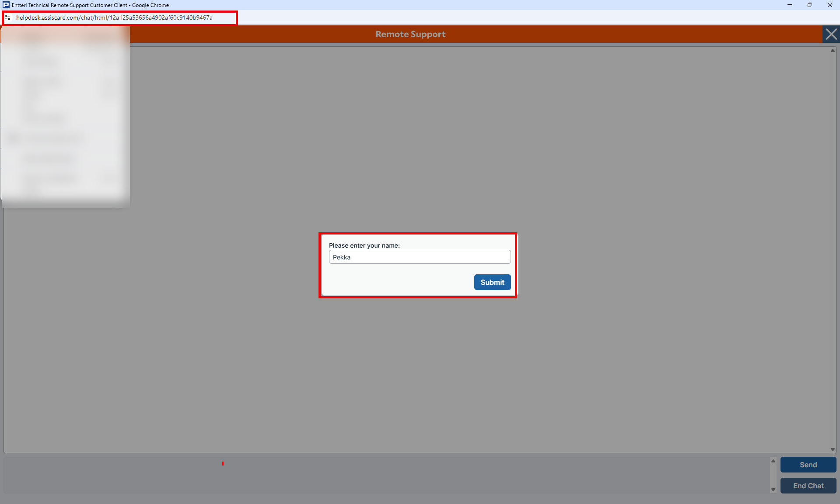
Task: Close the Google Chrome window
Action: [830, 5]
